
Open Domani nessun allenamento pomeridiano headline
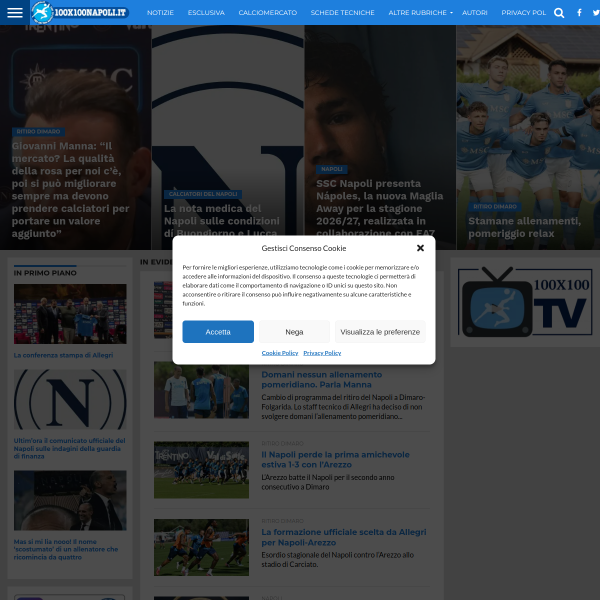322,380
